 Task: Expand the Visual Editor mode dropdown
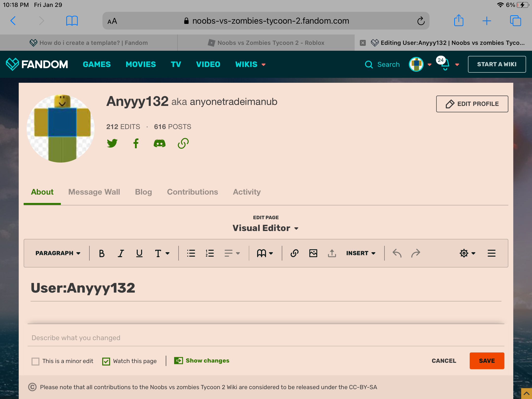266,228
